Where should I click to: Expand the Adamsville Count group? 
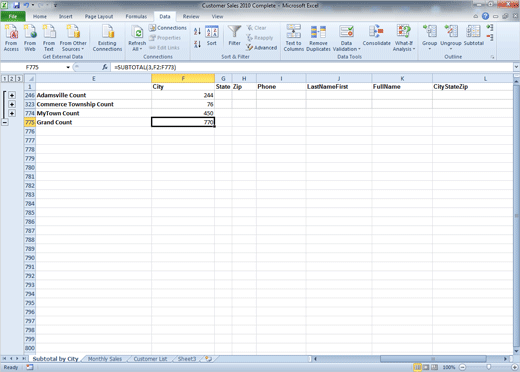coord(12,95)
